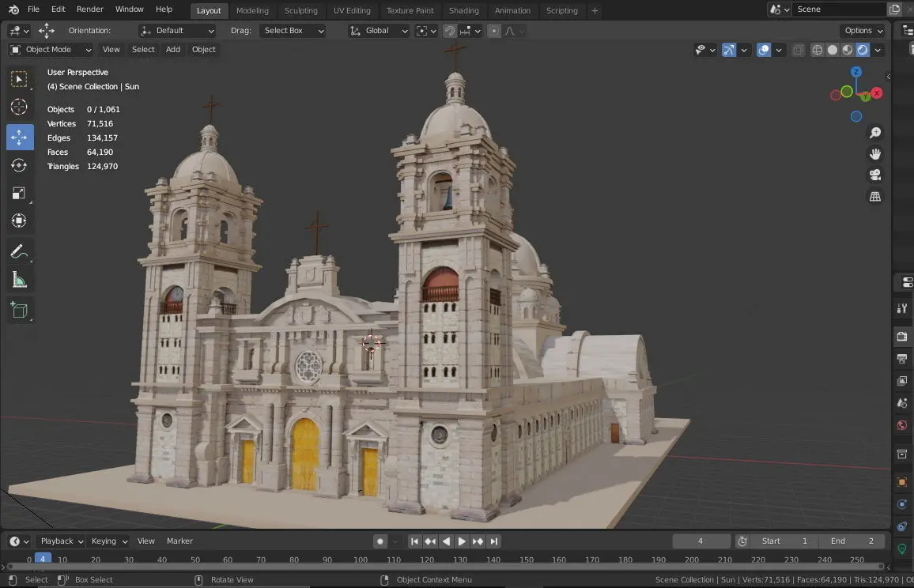Toggle proportional editing

pyautogui.click(x=493, y=31)
